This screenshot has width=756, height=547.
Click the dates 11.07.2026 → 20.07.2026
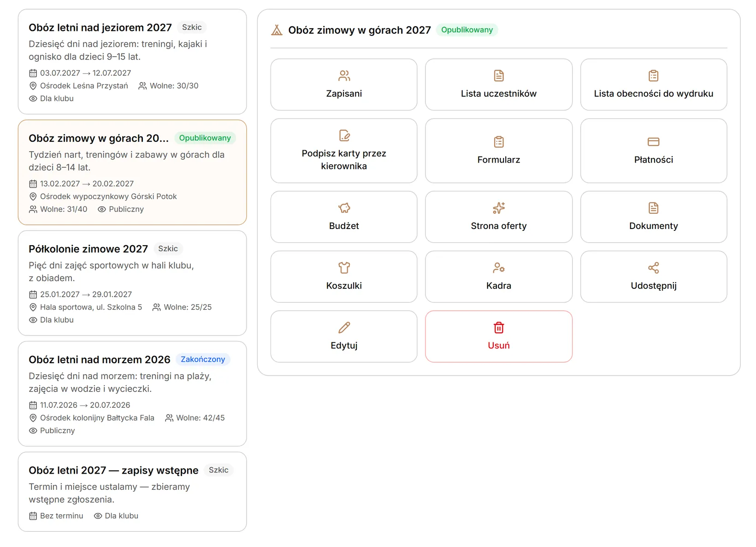85,405
